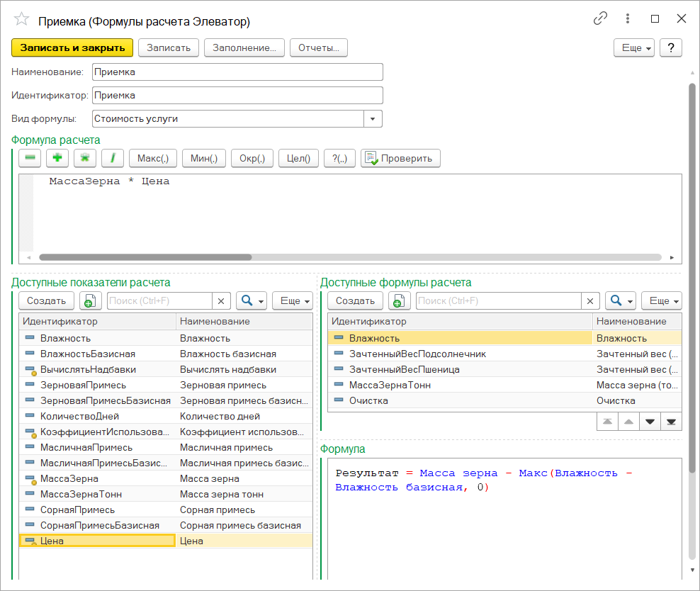Insert the minus operator into the formula
The width and height of the screenshot is (700, 591).
pyautogui.click(x=30, y=158)
